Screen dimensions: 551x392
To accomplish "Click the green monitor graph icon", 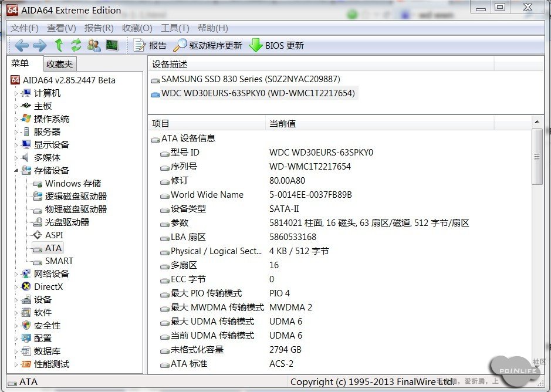I will pyautogui.click(x=112, y=45).
